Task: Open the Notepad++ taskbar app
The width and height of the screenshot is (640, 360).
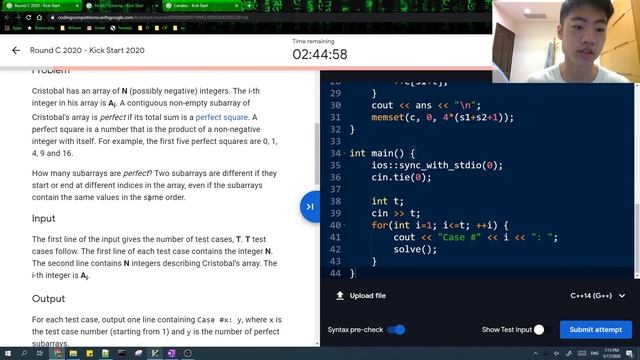Action: click(106, 353)
